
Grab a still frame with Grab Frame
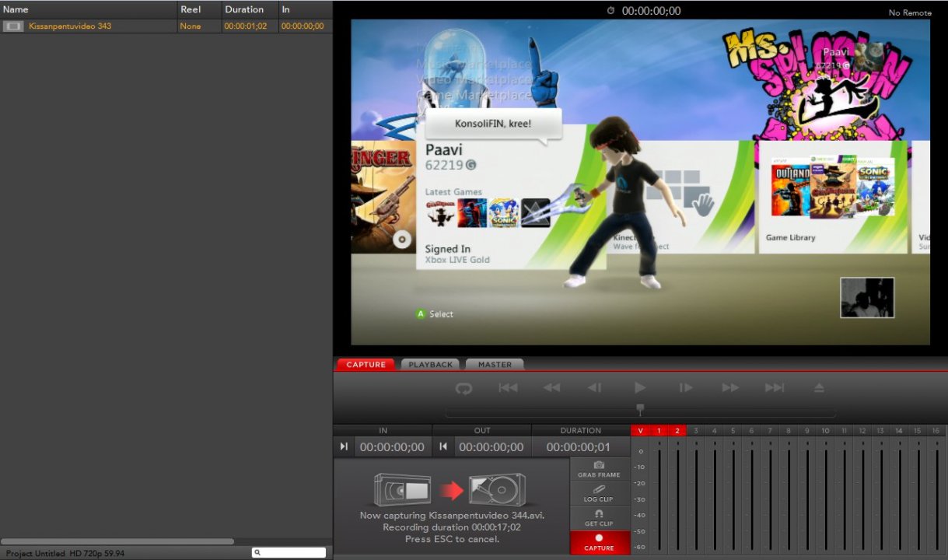pos(599,469)
